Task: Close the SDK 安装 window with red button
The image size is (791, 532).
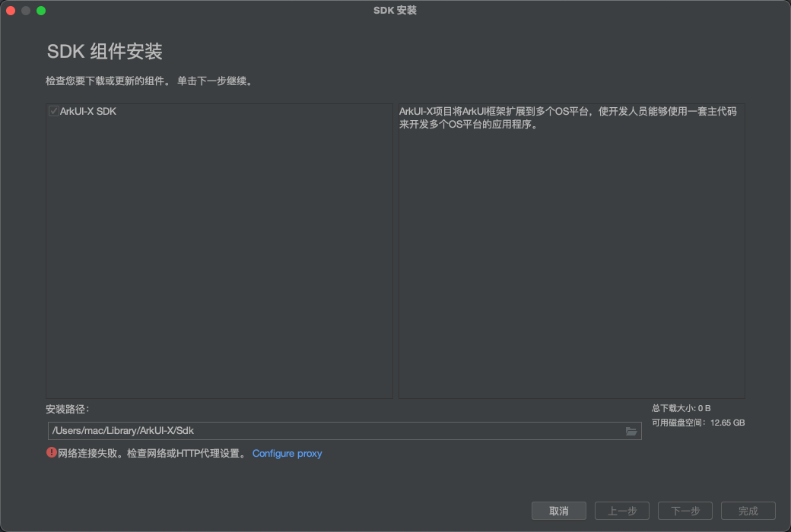Action: [x=11, y=11]
